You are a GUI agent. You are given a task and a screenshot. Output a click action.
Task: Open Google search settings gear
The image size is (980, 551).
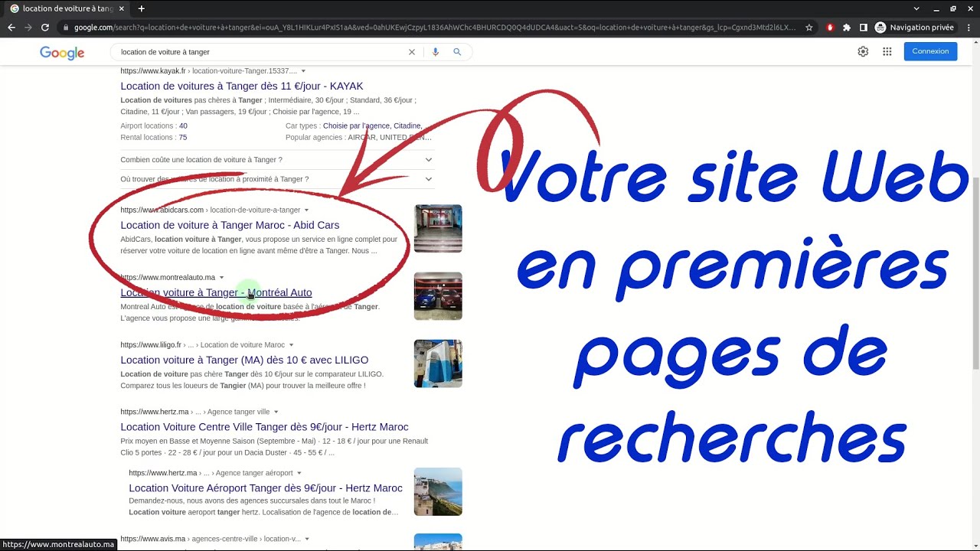[863, 51]
